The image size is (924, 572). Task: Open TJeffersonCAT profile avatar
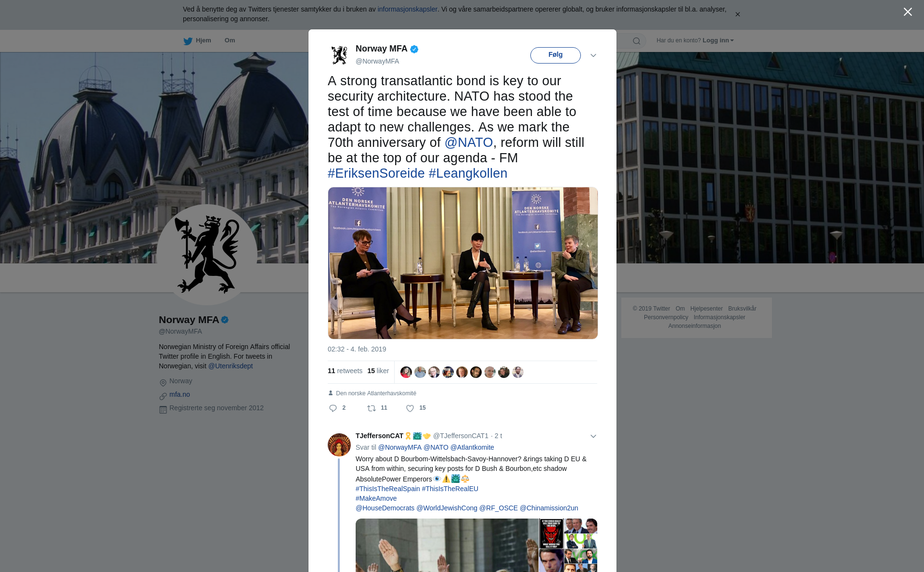coord(339,445)
